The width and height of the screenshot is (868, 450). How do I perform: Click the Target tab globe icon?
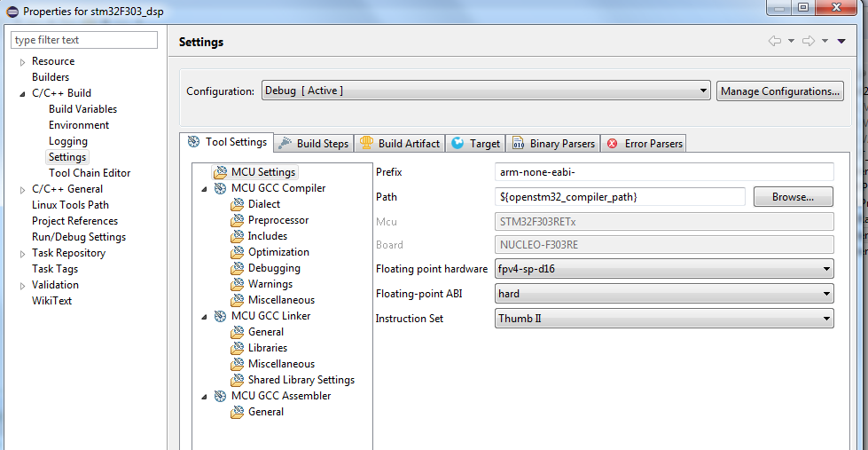click(x=457, y=144)
